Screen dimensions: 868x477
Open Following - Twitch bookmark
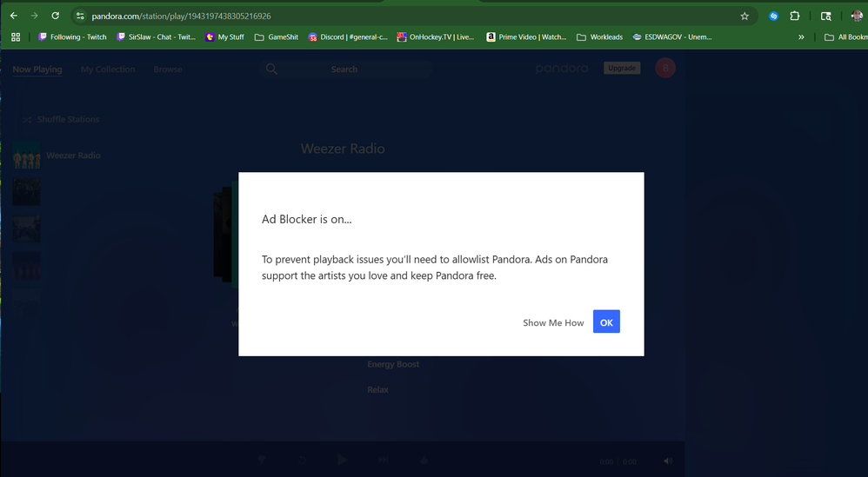(72, 37)
